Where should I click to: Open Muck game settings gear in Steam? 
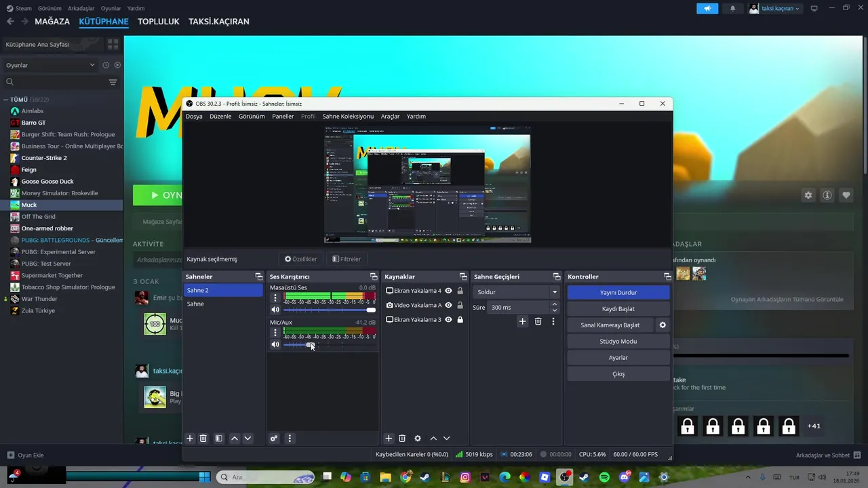click(808, 195)
